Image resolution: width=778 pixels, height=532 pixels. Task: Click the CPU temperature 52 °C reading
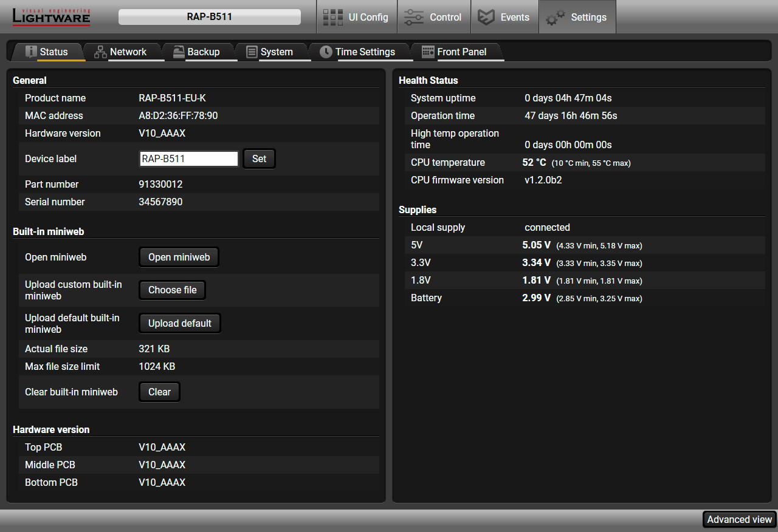point(534,162)
